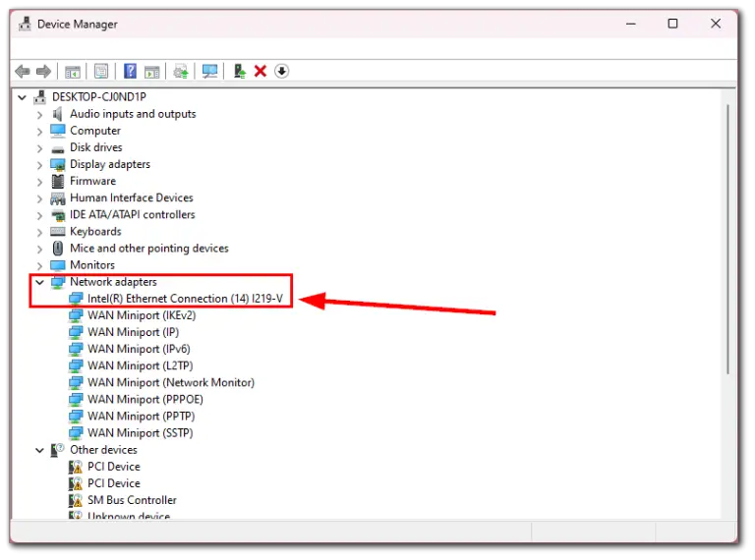Click the Display adapters category icon

tap(58, 164)
